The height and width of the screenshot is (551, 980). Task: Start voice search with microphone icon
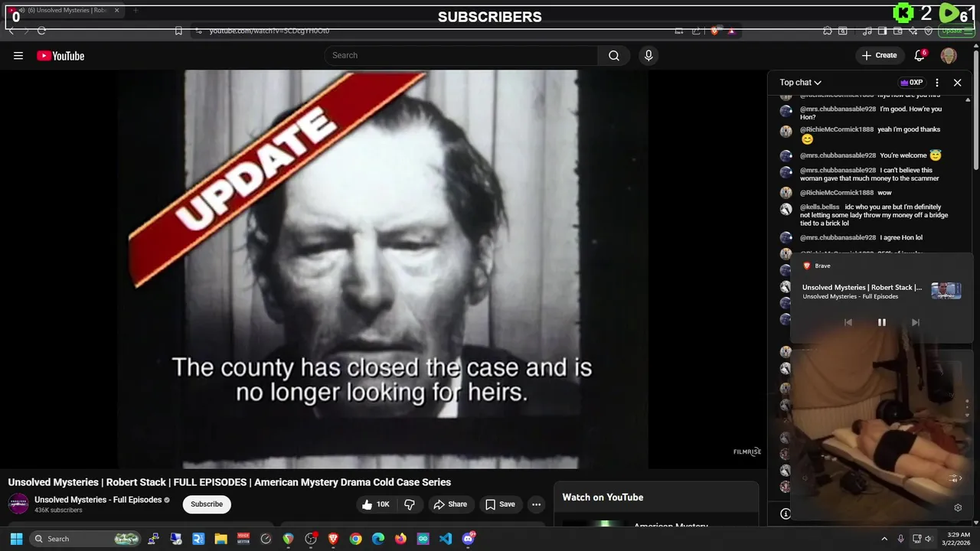tap(648, 55)
